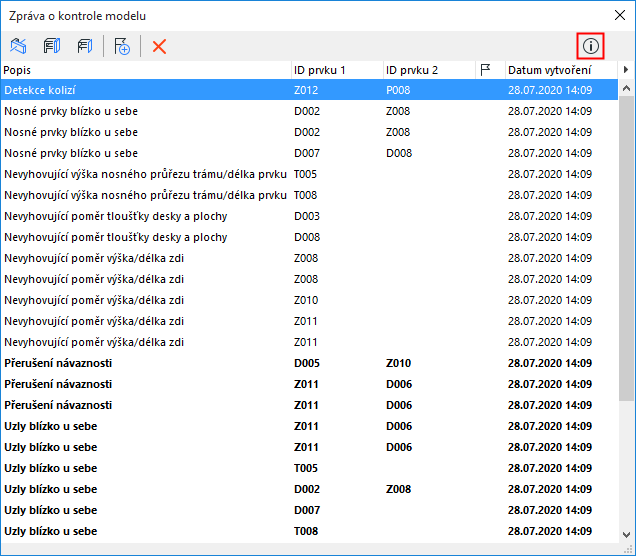Select Uzly blízko u sebe row with D002
The height and width of the screenshot is (556, 636).
(309, 489)
